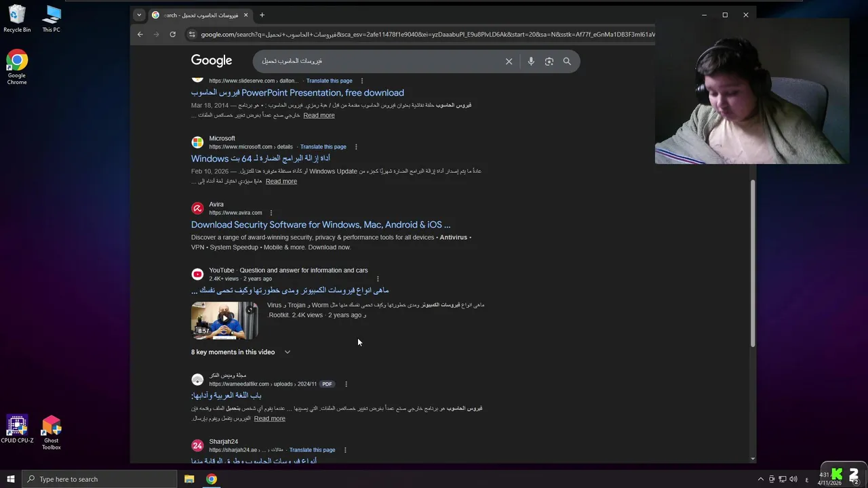Reload the page with refresh icon
This screenshot has height=488, width=868.
pos(173,35)
